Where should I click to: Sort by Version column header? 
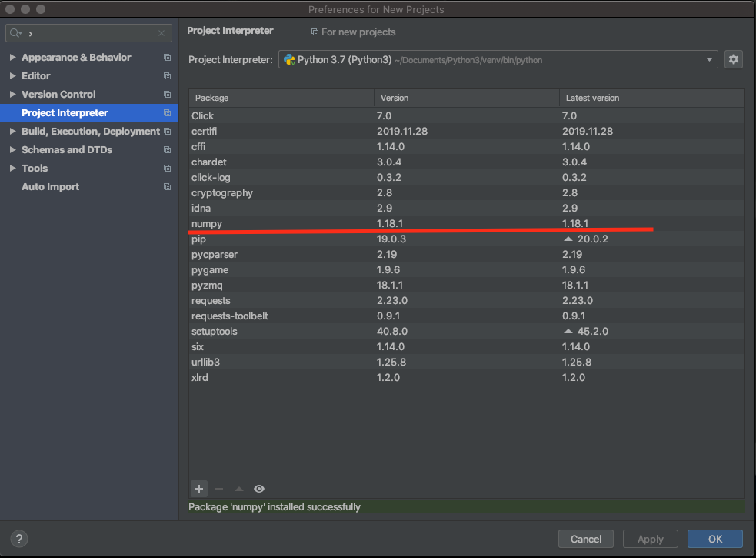[467, 98]
